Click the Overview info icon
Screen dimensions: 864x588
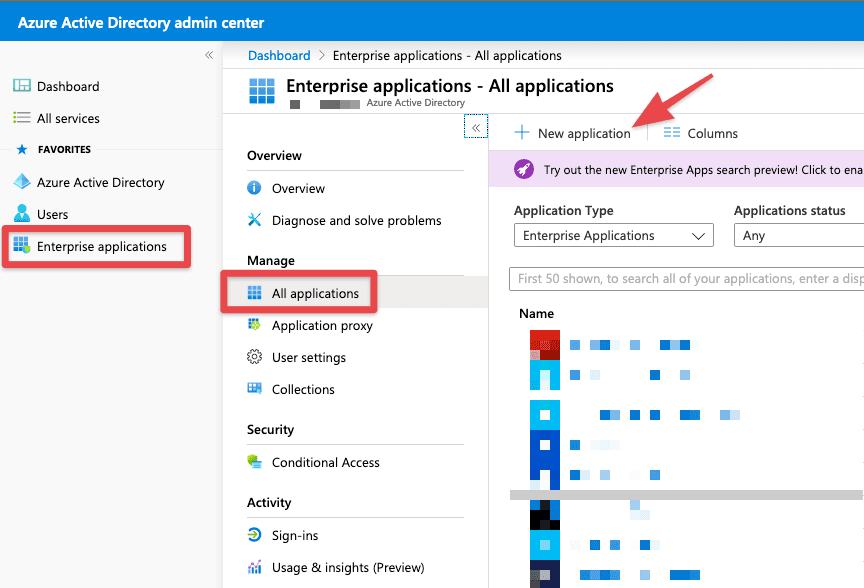[254, 188]
